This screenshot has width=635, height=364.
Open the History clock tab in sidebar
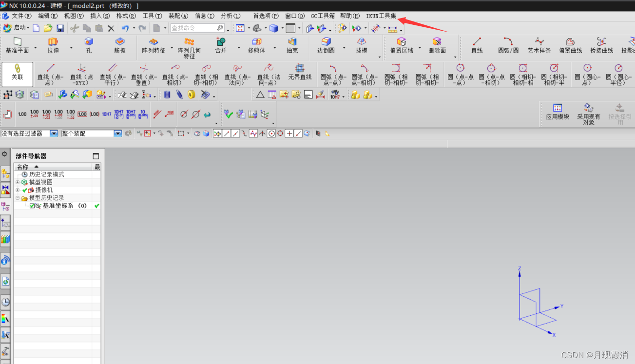coord(5,302)
